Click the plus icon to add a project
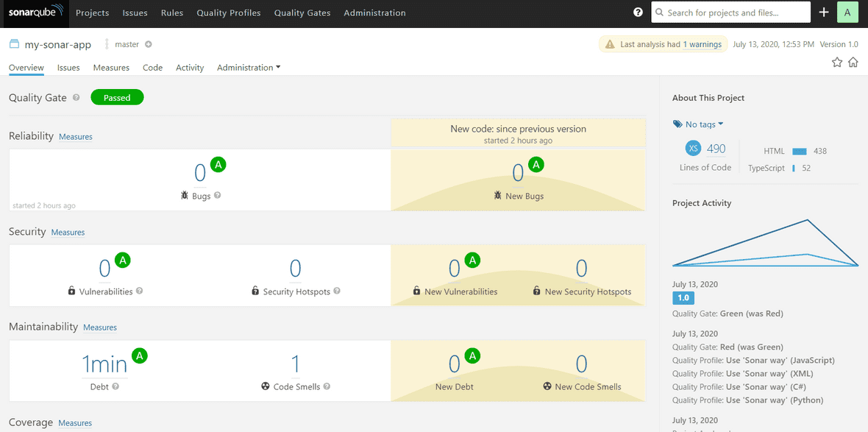 click(823, 12)
